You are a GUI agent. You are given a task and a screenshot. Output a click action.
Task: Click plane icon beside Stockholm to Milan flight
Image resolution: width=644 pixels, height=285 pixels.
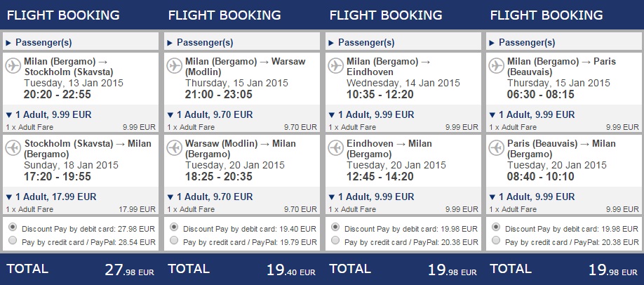[x=13, y=147]
